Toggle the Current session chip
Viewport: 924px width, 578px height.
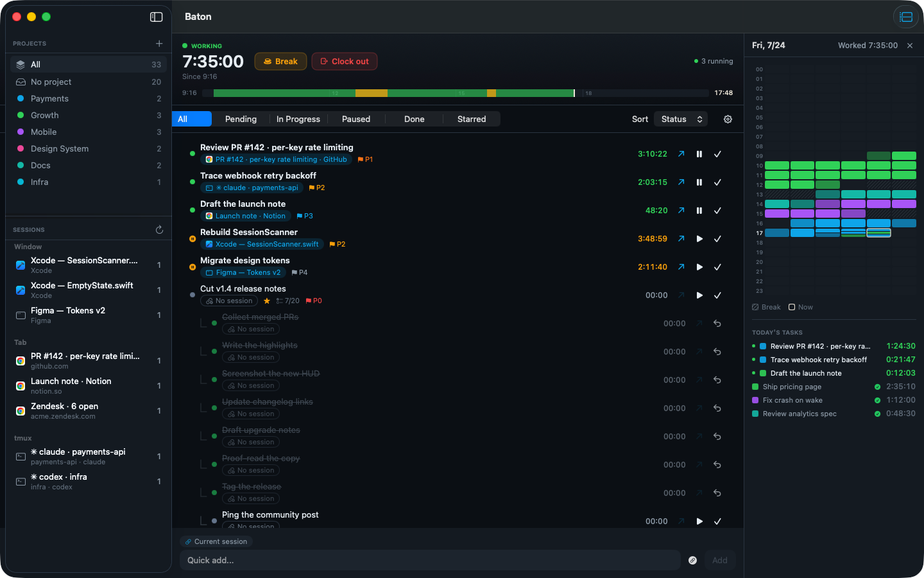pyautogui.click(x=216, y=541)
